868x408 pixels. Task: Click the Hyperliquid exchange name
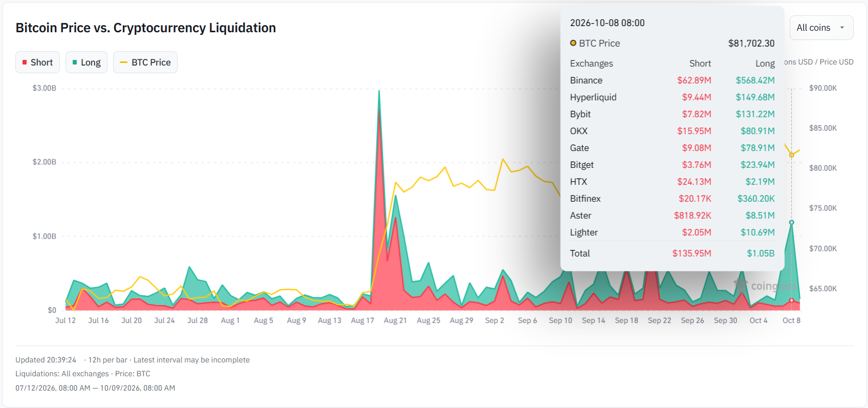[x=593, y=97]
